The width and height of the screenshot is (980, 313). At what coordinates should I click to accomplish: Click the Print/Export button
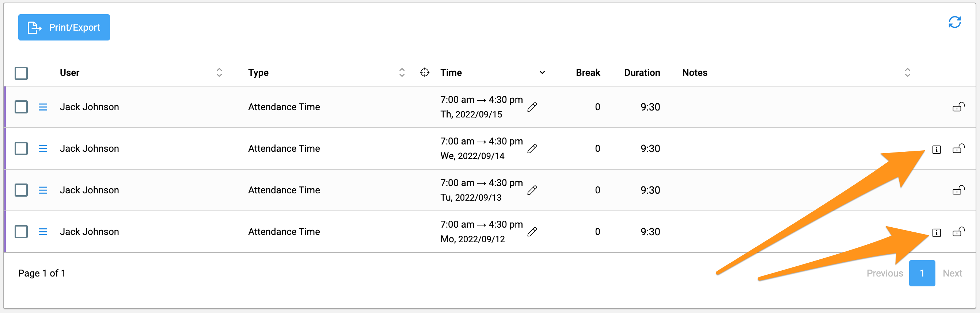click(64, 27)
